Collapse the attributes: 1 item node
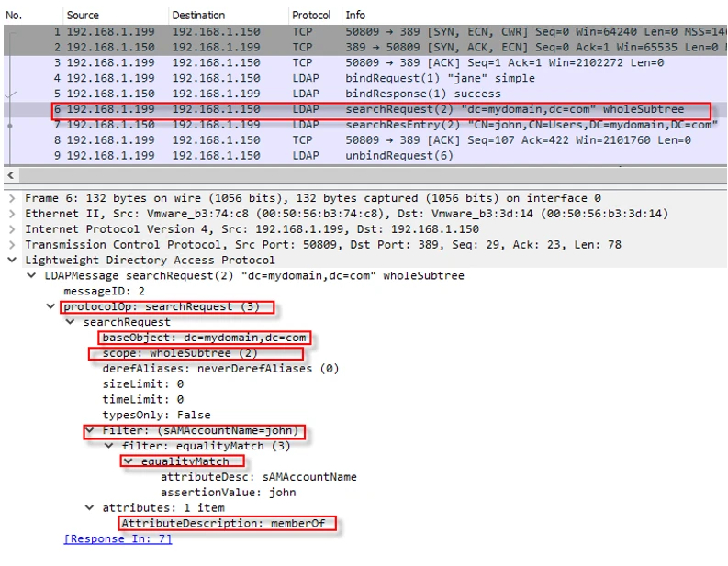Image resolution: width=728 pixels, height=566 pixels. (x=89, y=507)
